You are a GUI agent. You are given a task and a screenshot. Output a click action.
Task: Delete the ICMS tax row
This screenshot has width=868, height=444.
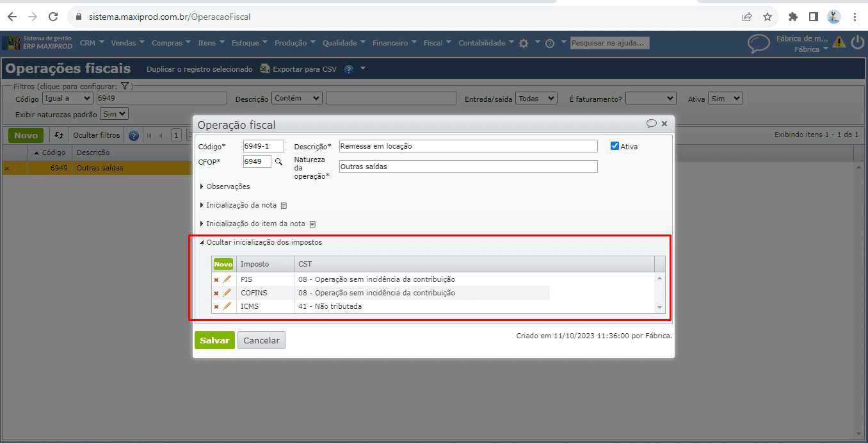point(216,307)
